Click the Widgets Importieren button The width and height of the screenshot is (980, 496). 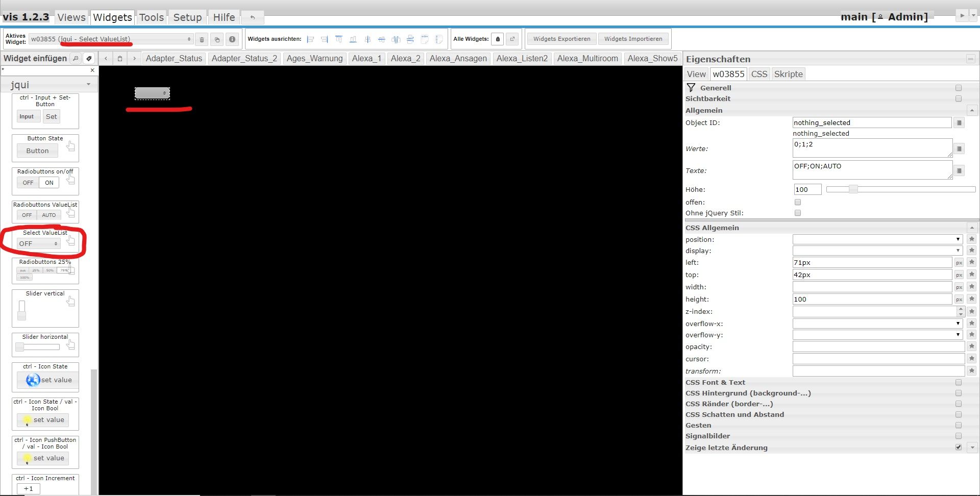[x=633, y=39]
